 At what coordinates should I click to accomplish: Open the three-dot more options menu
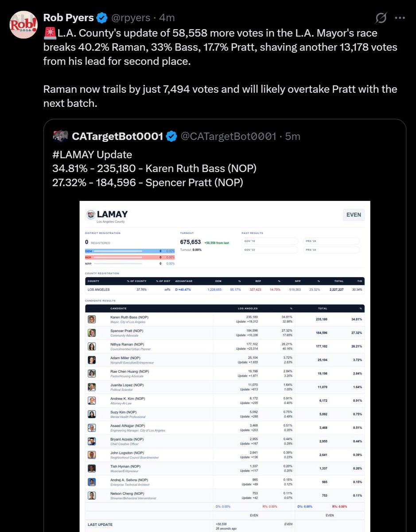coord(400,18)
